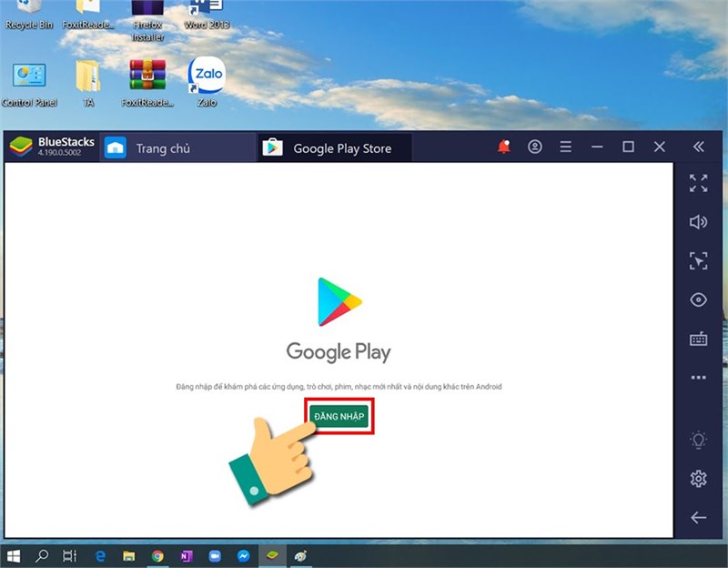Select the Recycle Bin desktop icon
The width and height of the screenshot is (728, 568).
click(29, 15)
